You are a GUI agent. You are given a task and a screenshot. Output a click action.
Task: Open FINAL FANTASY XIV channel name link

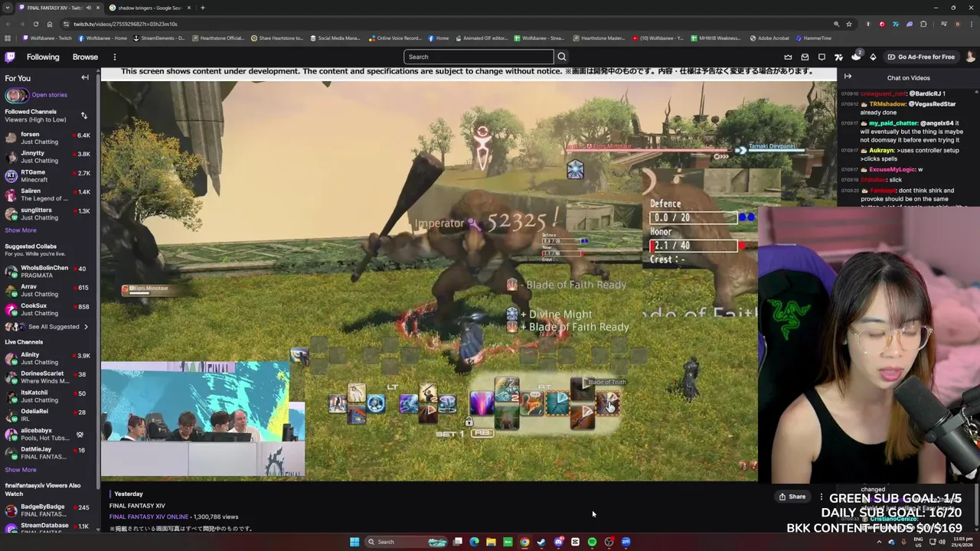137,506
